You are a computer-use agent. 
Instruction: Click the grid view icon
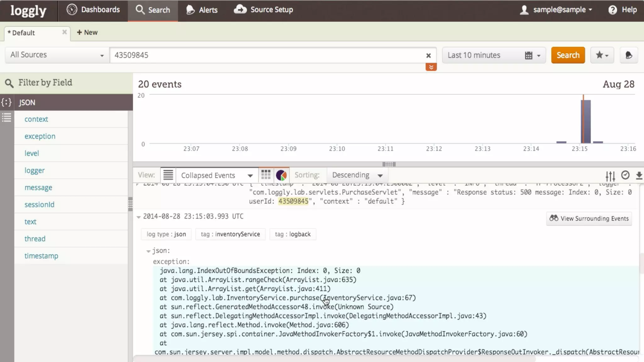point(266,175)
